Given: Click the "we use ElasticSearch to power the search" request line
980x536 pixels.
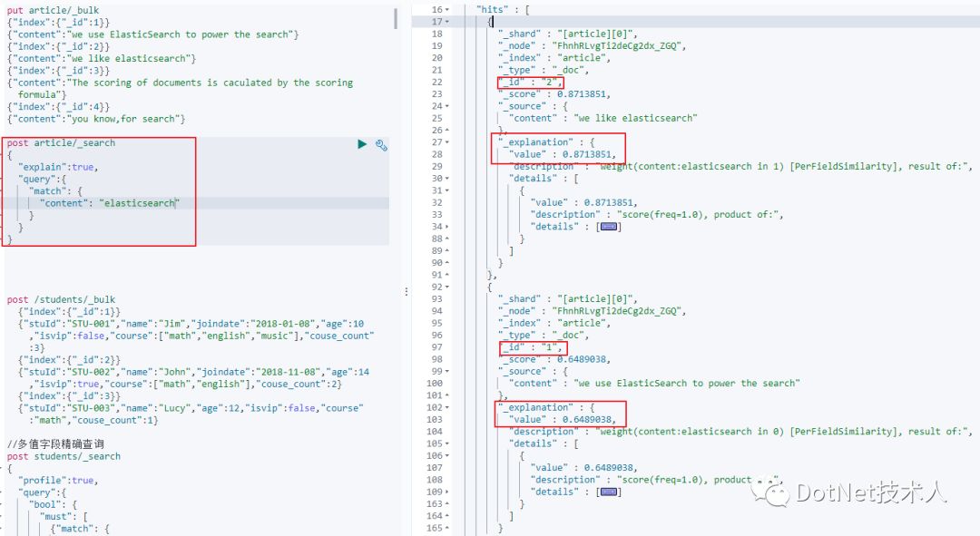Looking at the screenshot, I should point(153,34).
